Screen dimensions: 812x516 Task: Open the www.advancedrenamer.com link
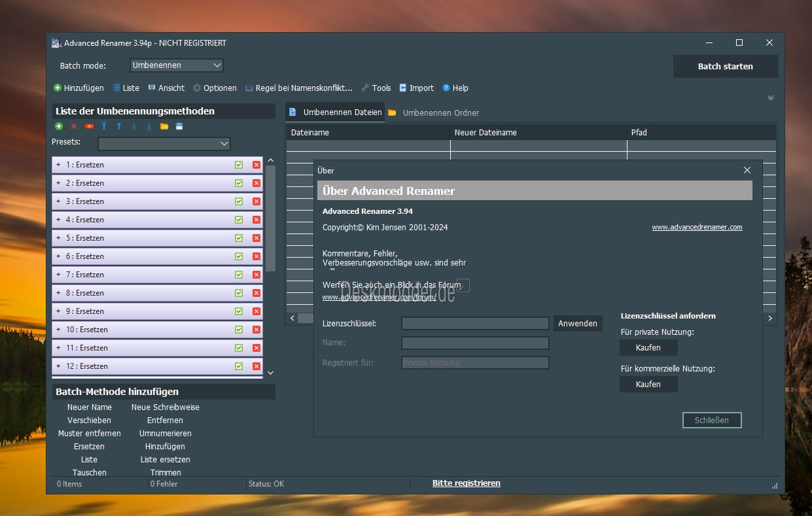[x=697, y=227]
